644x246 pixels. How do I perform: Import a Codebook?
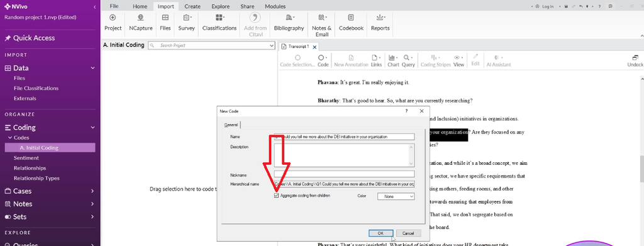pos(351,23)
